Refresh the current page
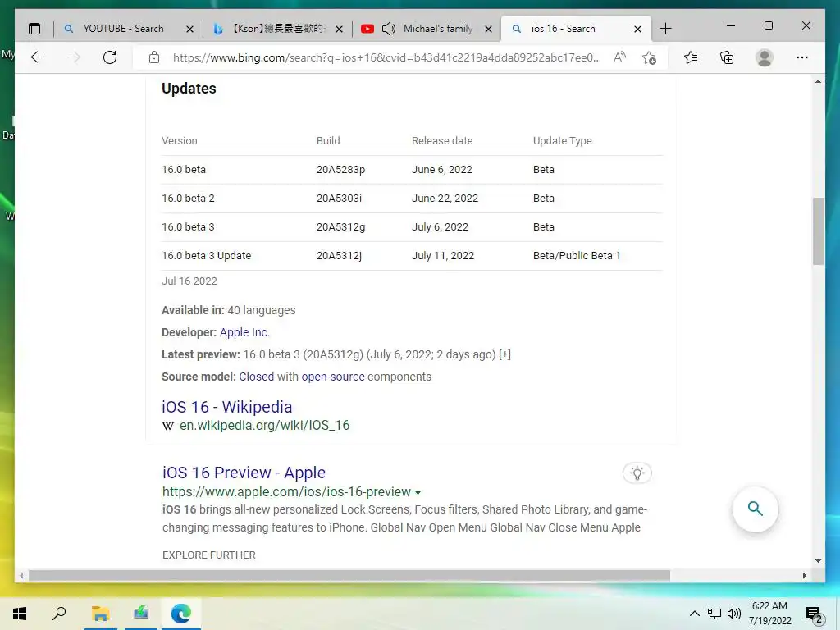Viewport: 840px width, 630px height. pyautogui.click(x=110, y=57)
